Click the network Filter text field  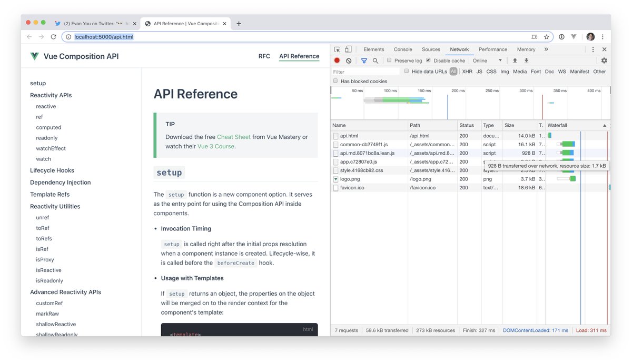(366, 72)
